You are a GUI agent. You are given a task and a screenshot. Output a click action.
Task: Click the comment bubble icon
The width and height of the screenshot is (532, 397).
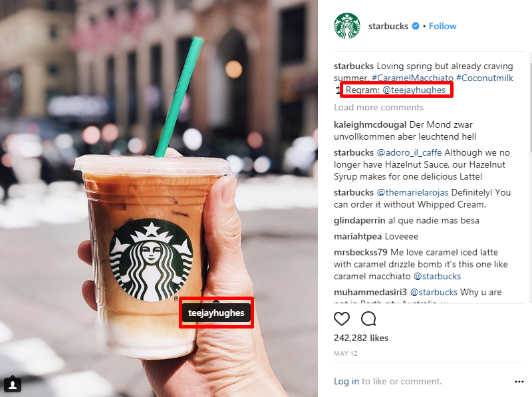pos(368,319)
